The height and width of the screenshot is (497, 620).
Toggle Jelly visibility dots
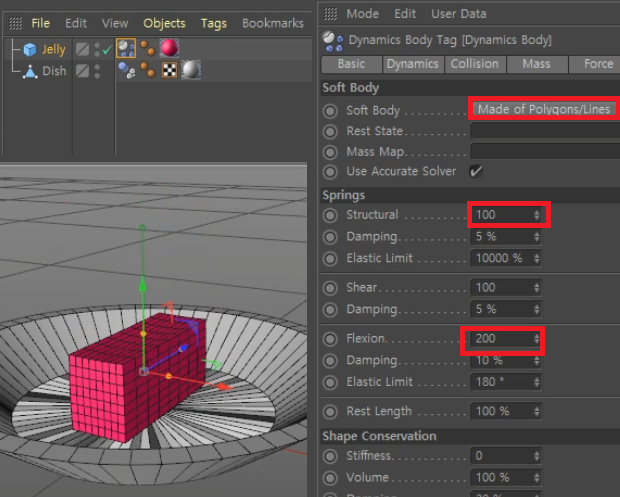tap(97, 49)
